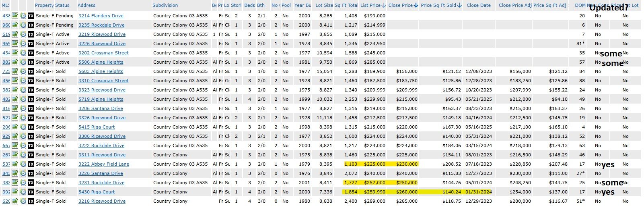644x212 pixels.
Task: Open 3214 Flanders Drive listing link
Action: point(101,16)
